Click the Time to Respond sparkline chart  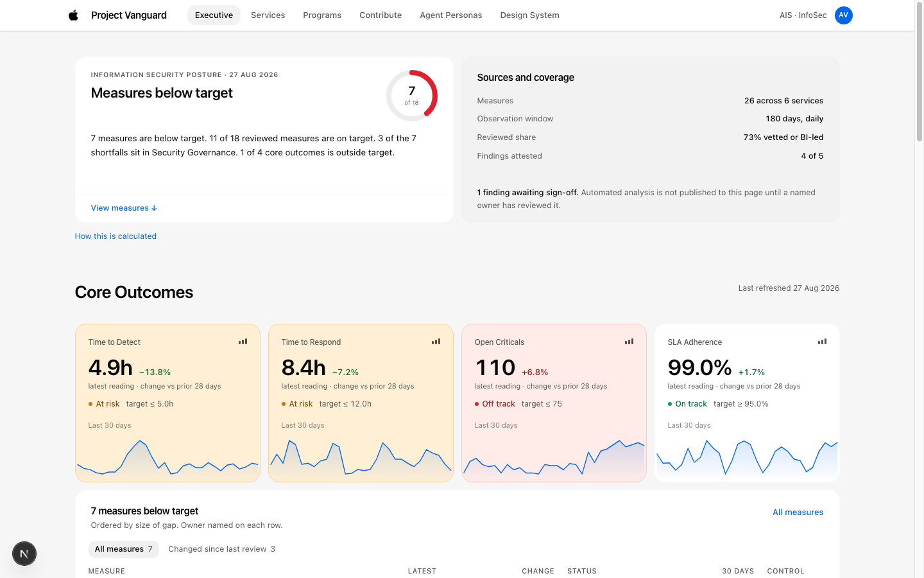click(361, 459)
